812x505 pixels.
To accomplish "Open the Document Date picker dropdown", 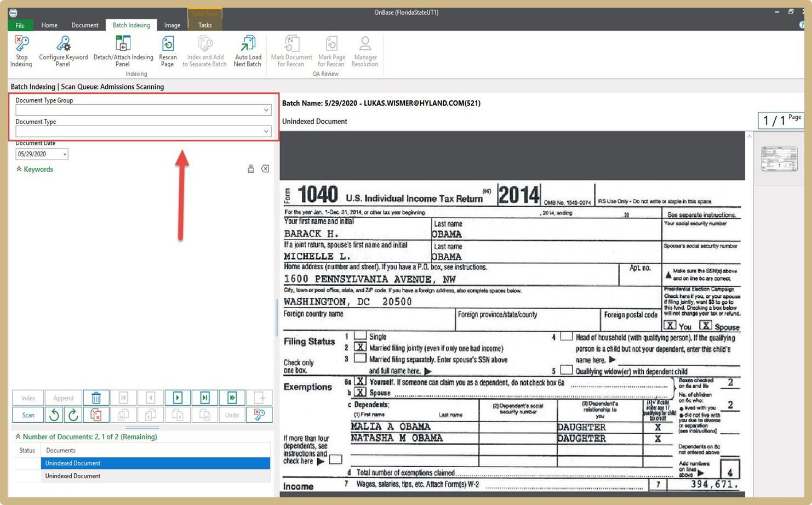I will [65, 155].
